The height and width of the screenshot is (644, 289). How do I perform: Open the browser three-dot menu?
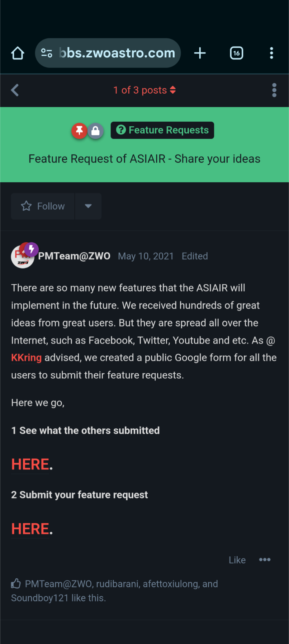pyautogui.click(x=271, y=53)
